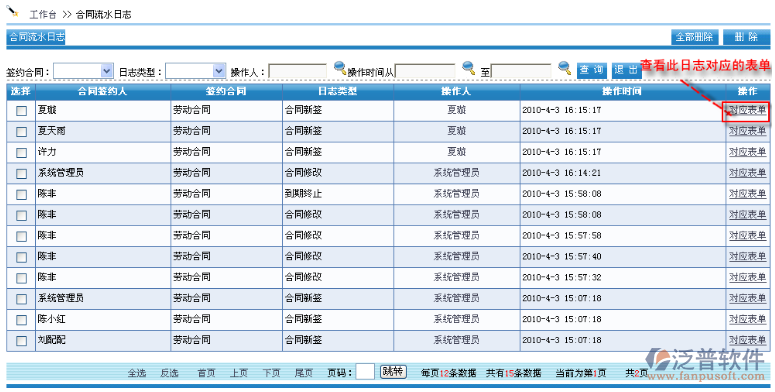775x392 pixels.
Task: Click the 跳转 button
Action: coord(393,372)
